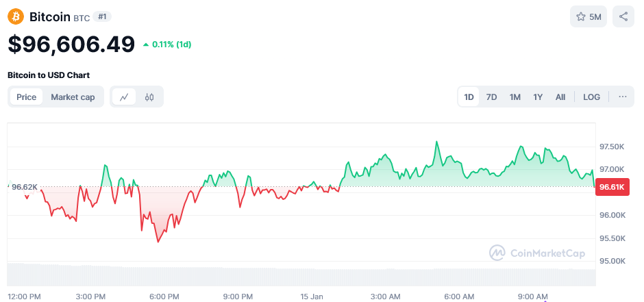The height and width of the screenshot is (302, 644).
Task: Click the 12:00 PM x-axis label
Action: pyautogui.click(x=24, y=297)
